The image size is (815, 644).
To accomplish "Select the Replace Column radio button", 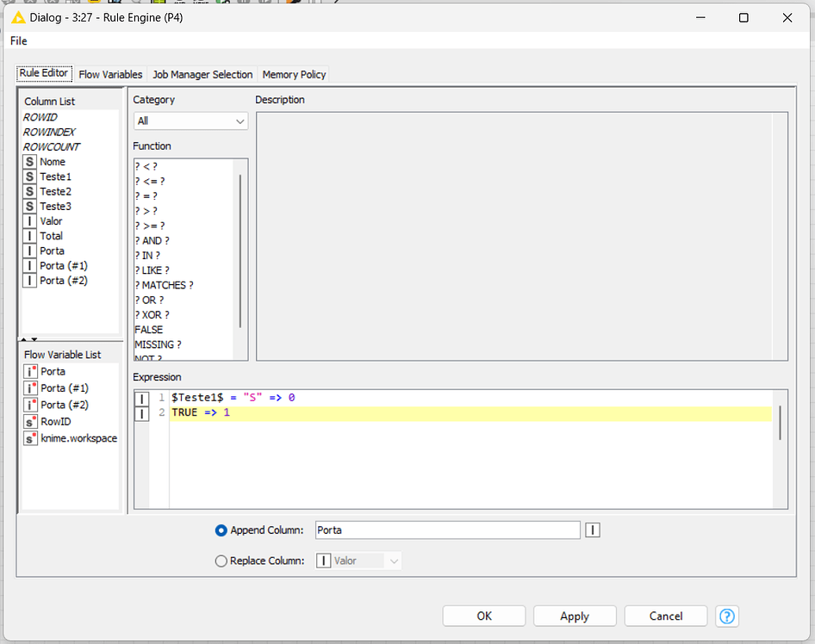I will [221, 560].
